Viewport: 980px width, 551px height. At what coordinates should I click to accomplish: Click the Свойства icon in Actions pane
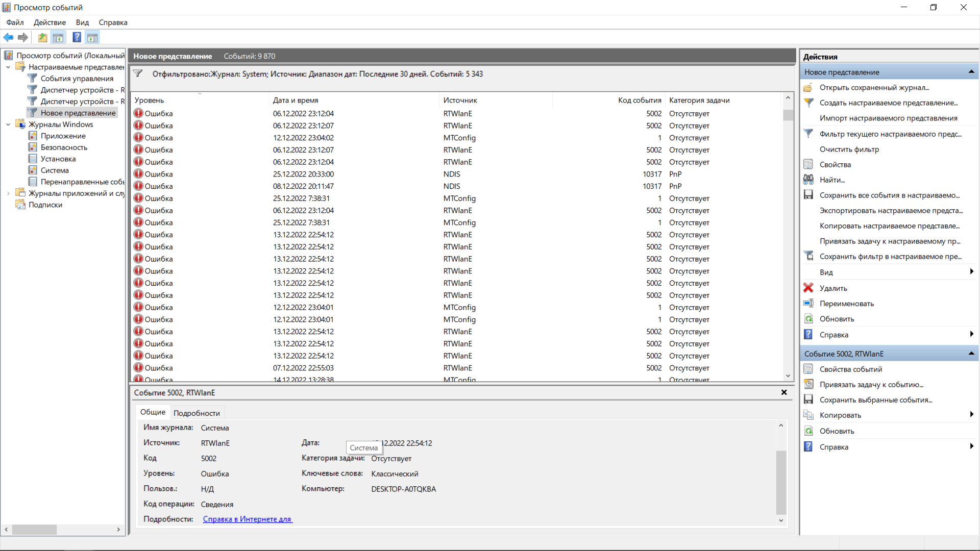[x=808, y=165]
